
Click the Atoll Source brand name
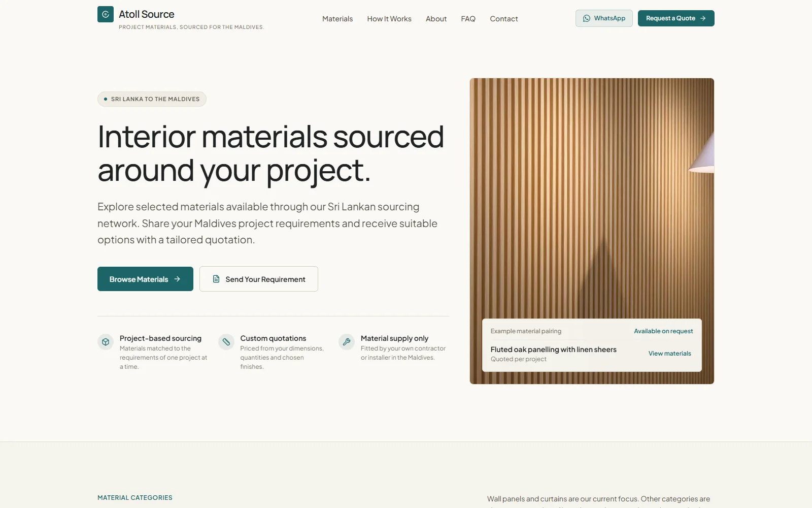coord(147,14)
